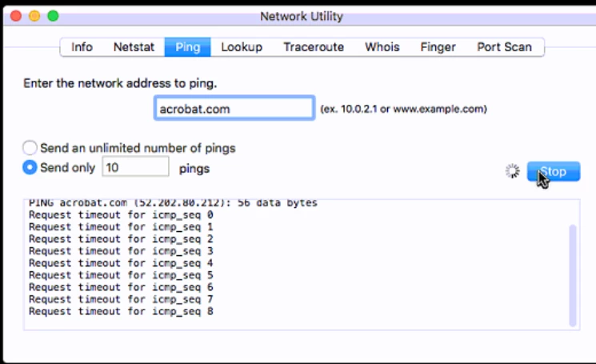The height and width of the screenshot is (364, 596).
Task: Click the network address field containing acrobat.com
Action: coord(234,108)
